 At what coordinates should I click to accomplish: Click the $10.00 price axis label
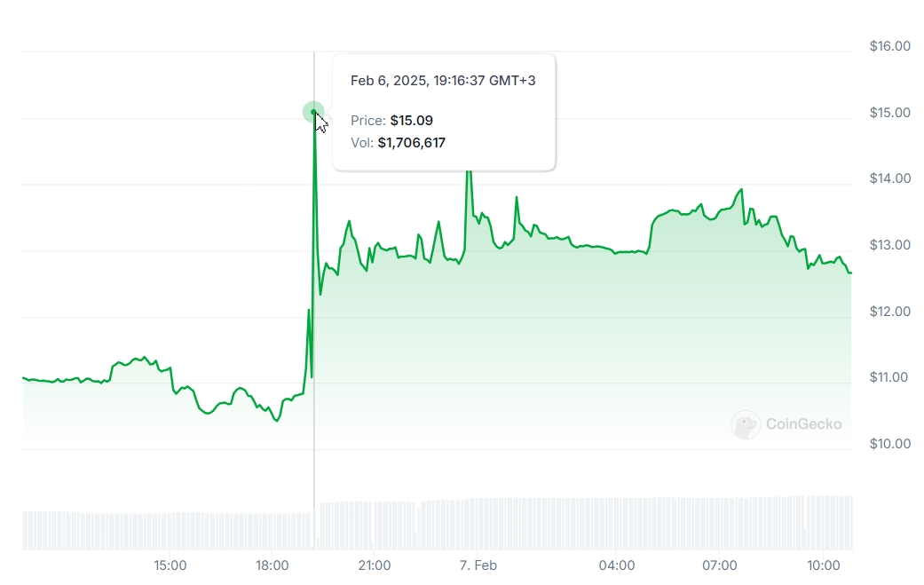coord(889,444)
